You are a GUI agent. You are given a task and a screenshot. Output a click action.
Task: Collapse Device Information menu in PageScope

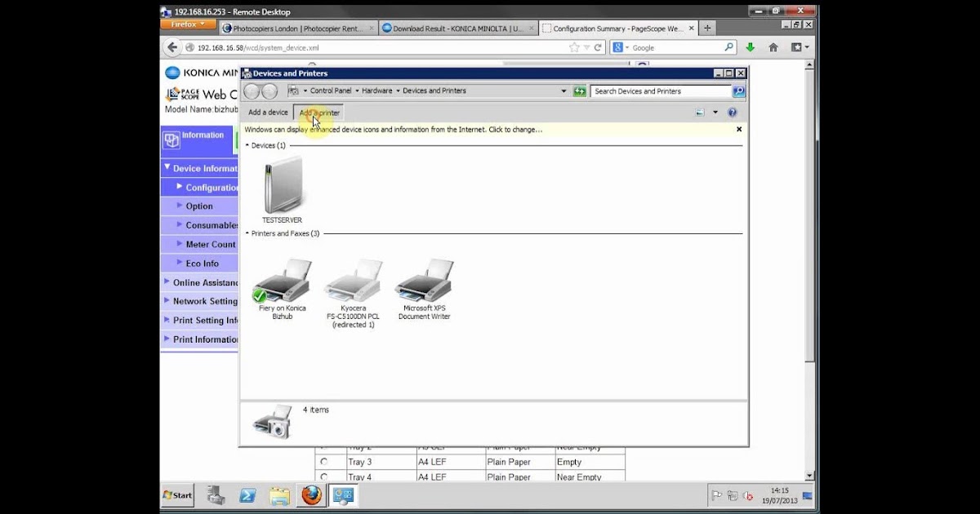pos(200,168)
